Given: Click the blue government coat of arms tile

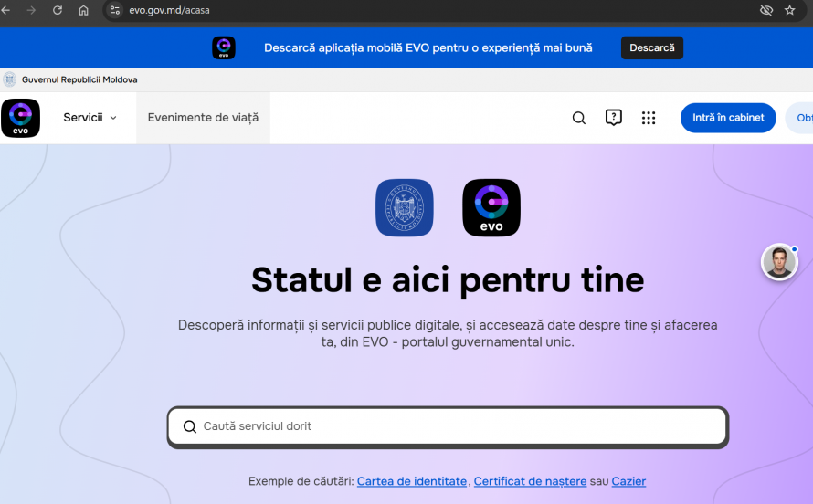Looking at the screenshot, I should point(405,207).
